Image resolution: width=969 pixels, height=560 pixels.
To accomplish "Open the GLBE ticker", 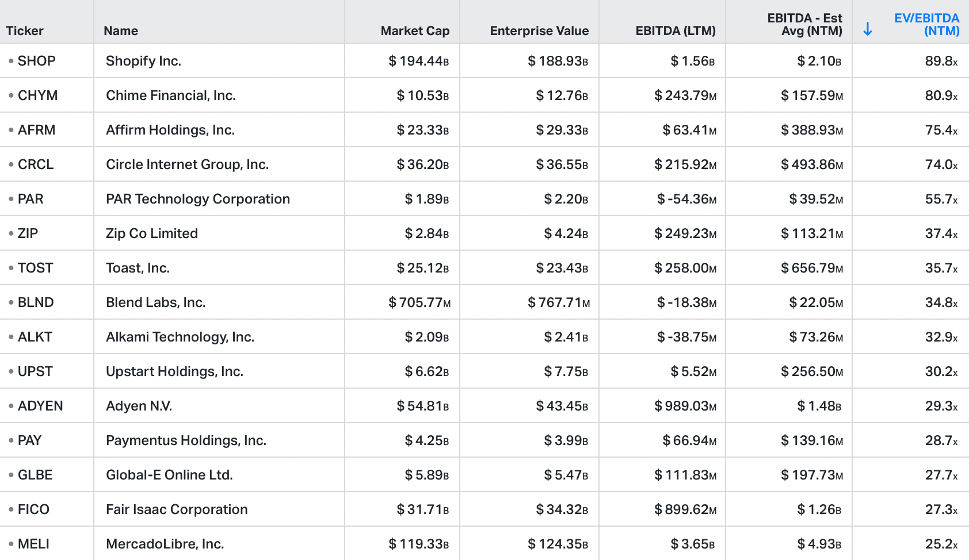I will 35,475.
